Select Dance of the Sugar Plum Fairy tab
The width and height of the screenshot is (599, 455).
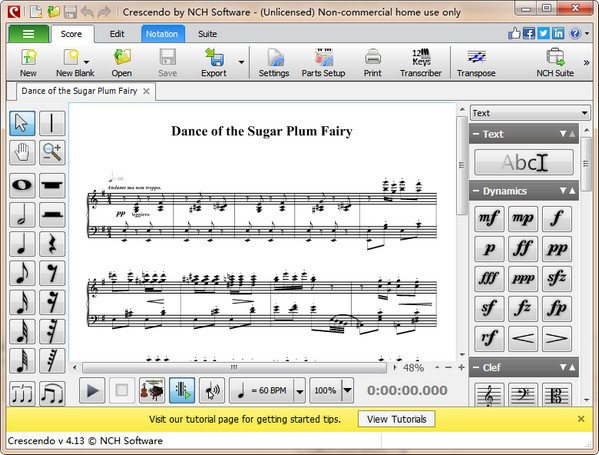pyautogui.click(x=79, y=91)
